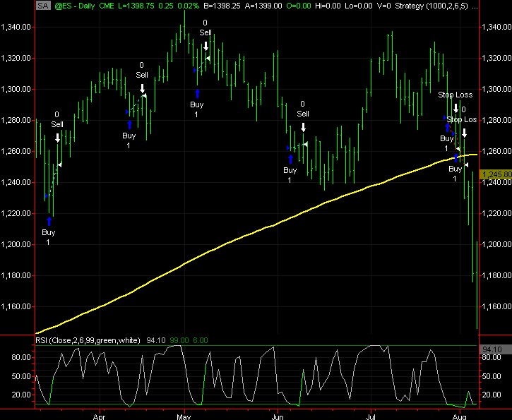Click the white Sell arrow in June
The image size is (512, 420).
(304, 127)
